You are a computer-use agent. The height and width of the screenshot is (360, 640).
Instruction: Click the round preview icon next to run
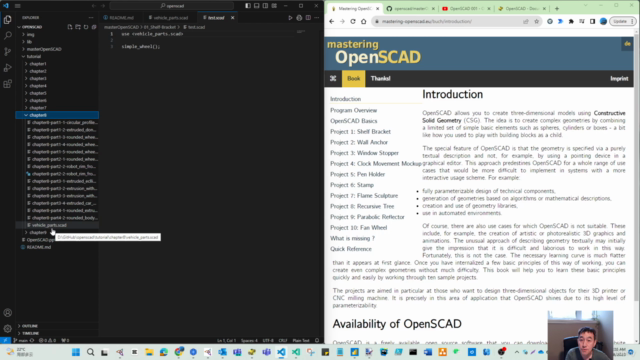tap(299, 18)
